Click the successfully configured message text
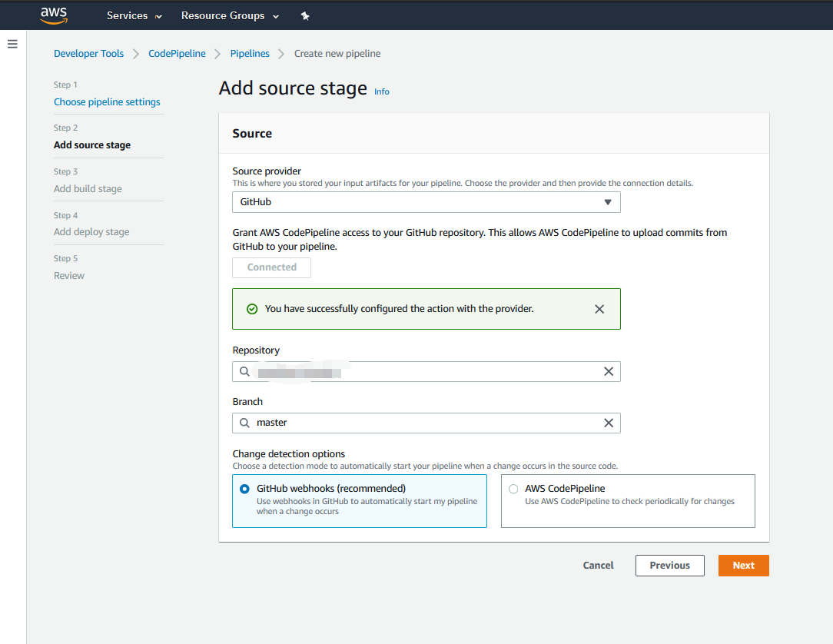Screen dimensions: 833x644 (399, 309)
